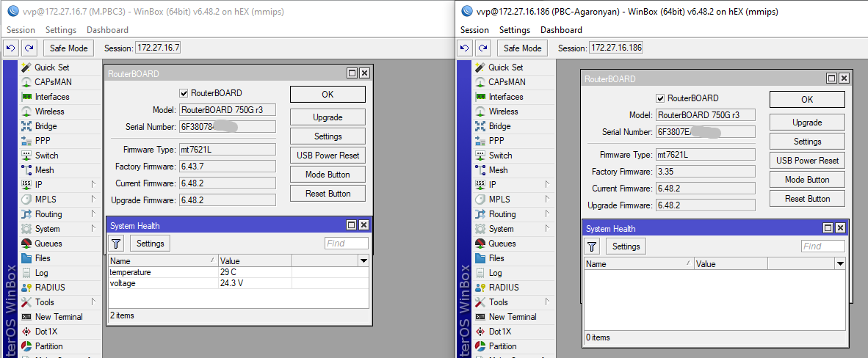868x358 pixels.
Task: Click the Session field showing 172.27.16.7
Action: pyautogui.click(x=158, y=48)
